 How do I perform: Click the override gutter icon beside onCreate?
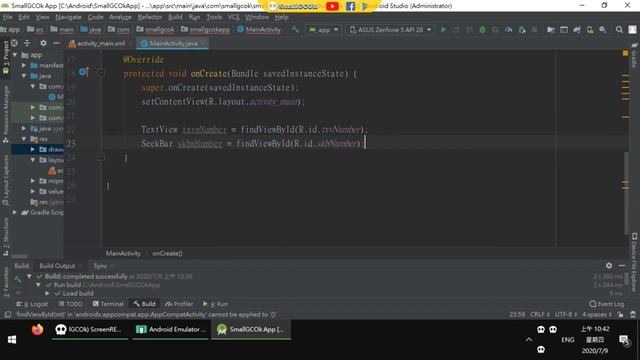(84, 72)
